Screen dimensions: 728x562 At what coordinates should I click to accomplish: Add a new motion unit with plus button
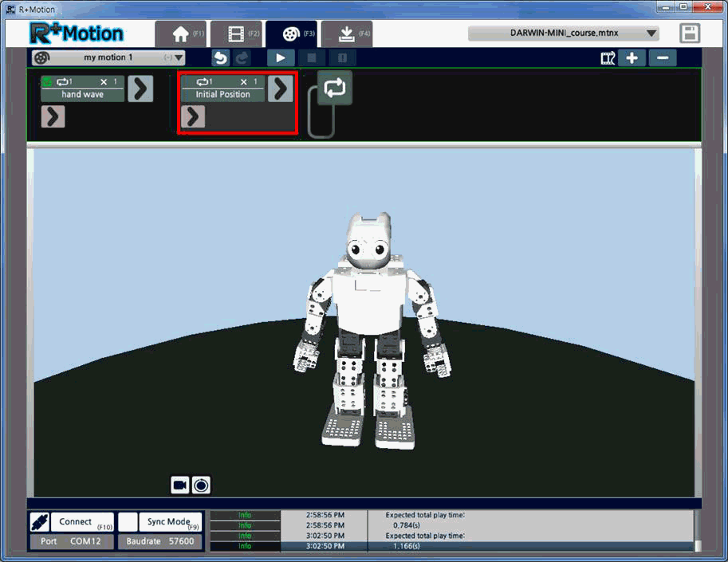(632, 58)
